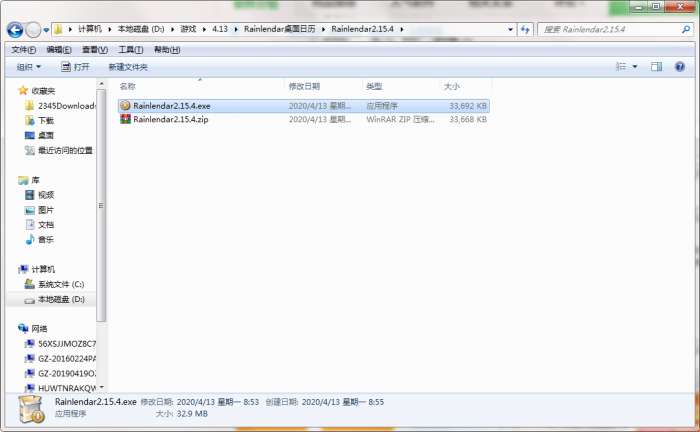Select Rainlendar桌面日历 breadcrumb segment
The width and height of the screenshot is (700, 432).
click(x=279, y=29)
